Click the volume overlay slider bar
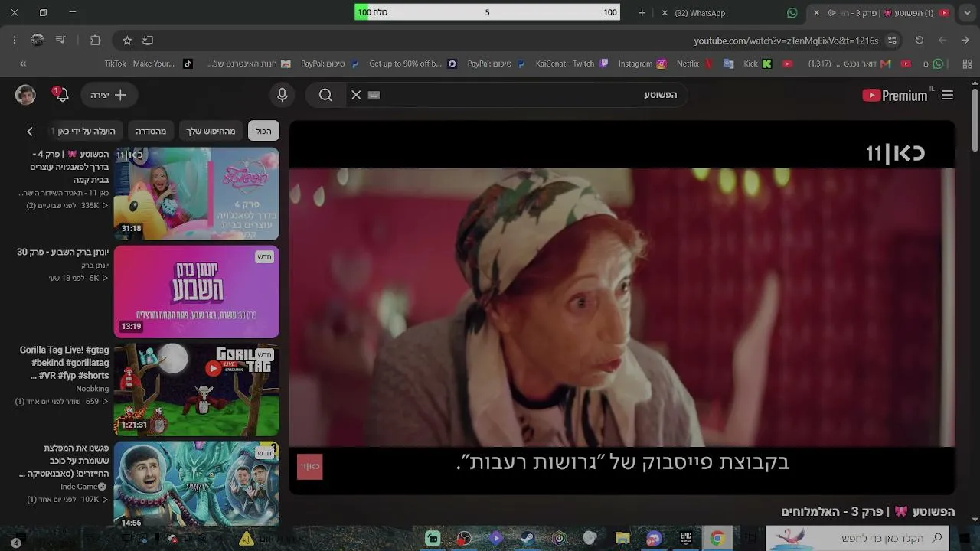This screenshot has width=980, height=551. point(487,12)
